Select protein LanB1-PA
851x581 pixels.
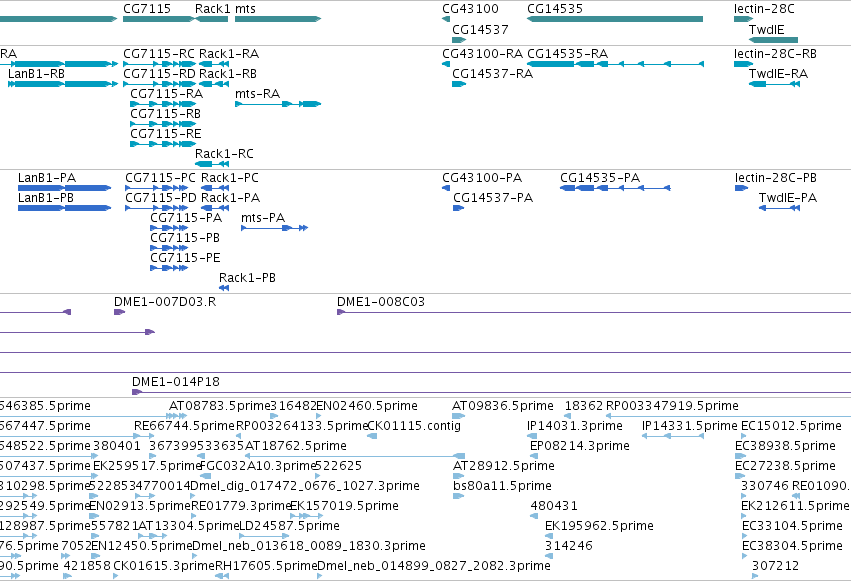[x=47, y=178]
